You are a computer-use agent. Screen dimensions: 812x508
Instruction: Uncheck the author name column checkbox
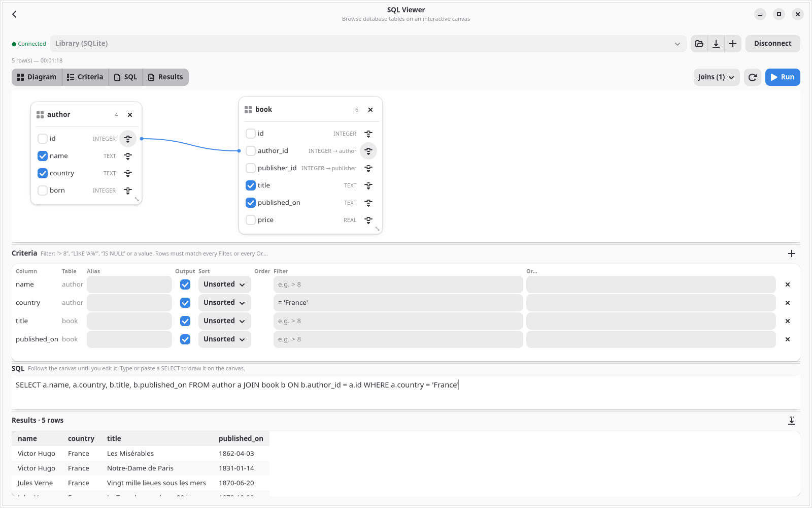(x=43, y=156)
